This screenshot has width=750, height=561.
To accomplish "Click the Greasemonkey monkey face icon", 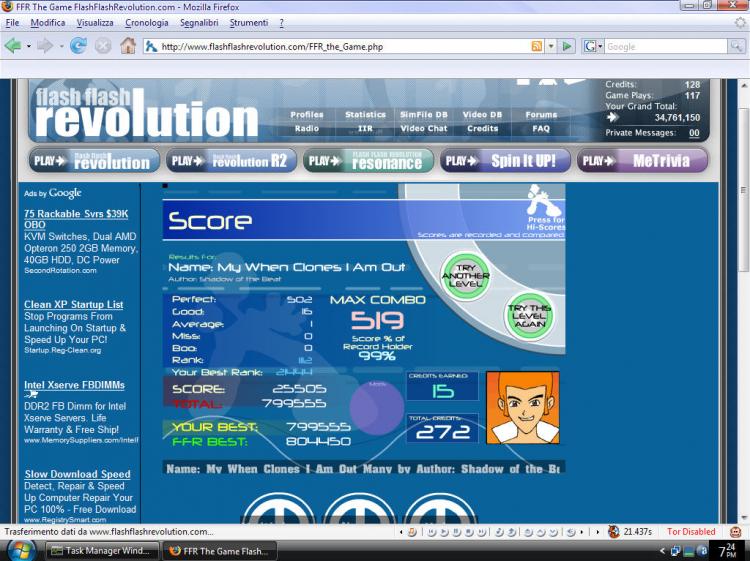I will [x=736, y=532].
